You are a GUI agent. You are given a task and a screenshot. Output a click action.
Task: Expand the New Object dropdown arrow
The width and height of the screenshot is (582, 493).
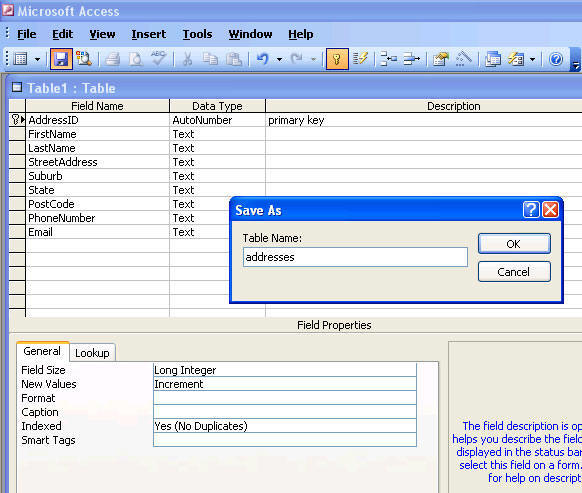[x=533, y=59]
